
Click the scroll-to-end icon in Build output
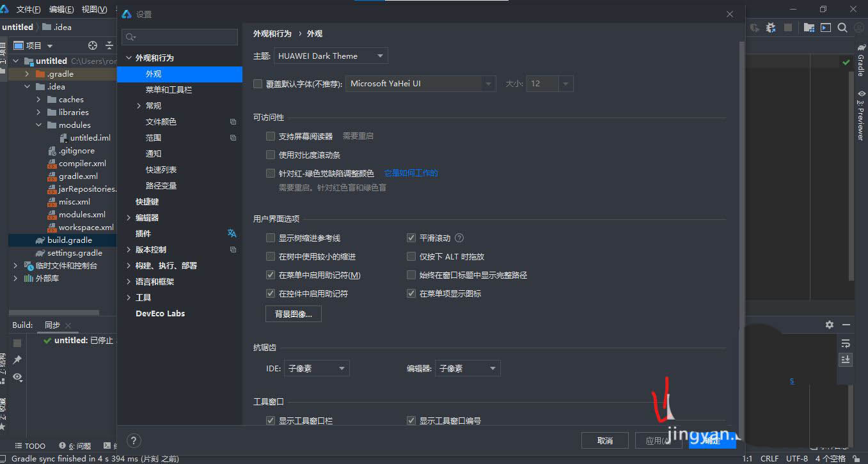[846, 360]
